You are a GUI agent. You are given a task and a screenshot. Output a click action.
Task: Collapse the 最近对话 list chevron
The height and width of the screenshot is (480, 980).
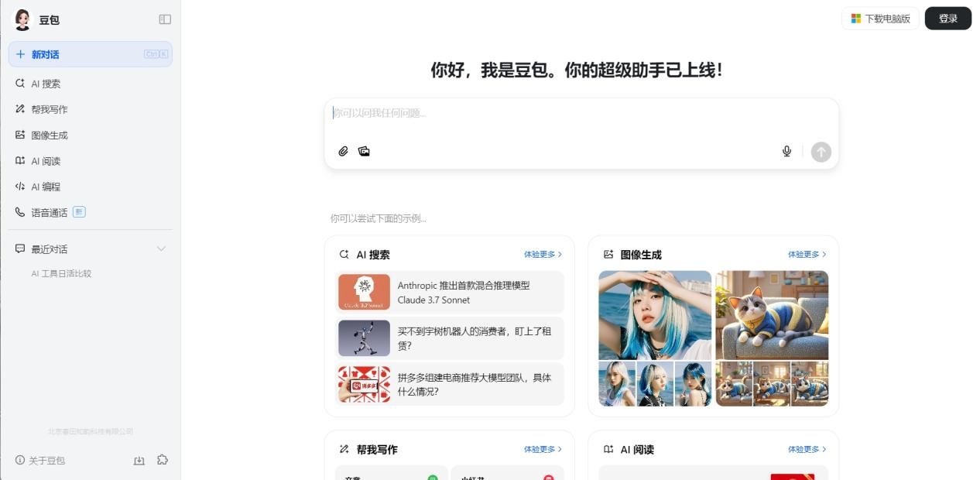click(161, 249)
